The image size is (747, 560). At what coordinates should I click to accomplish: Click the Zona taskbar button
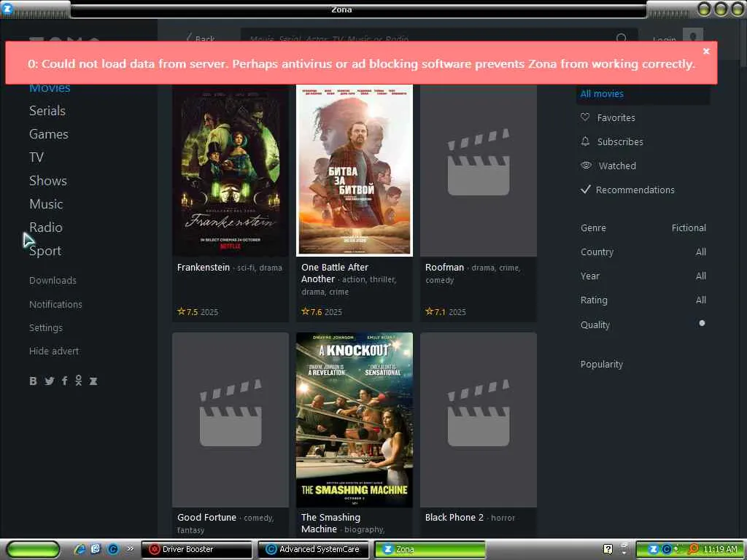point(430,549)
